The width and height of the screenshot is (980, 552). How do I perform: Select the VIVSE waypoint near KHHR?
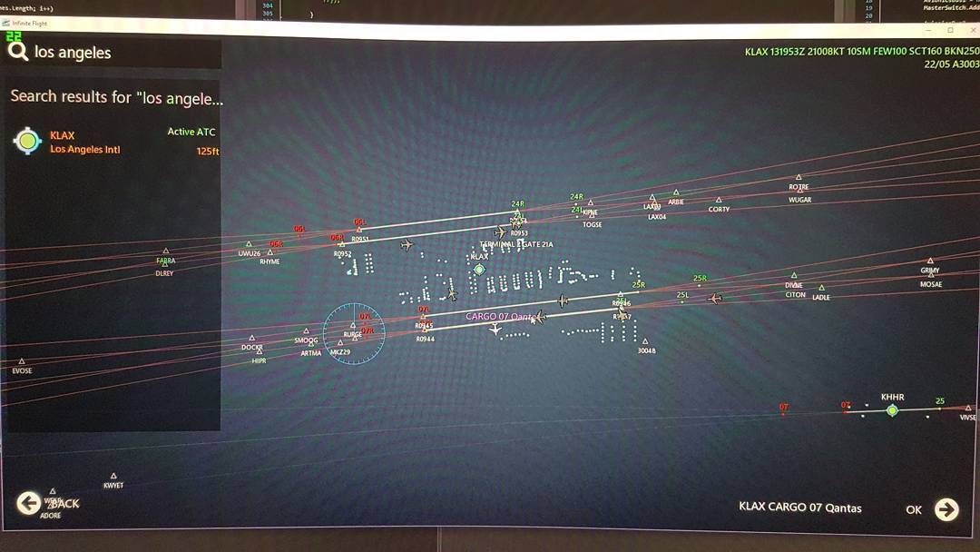tap(968, 412)
